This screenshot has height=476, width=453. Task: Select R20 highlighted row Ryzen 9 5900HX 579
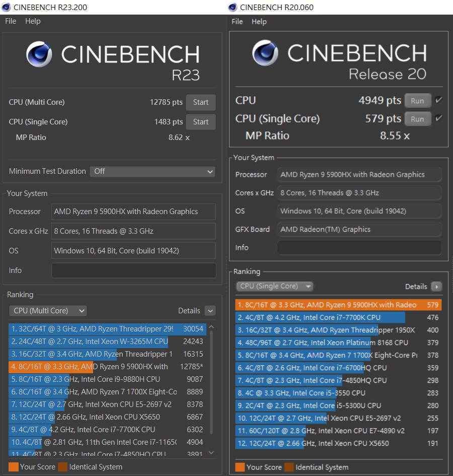pos(338,305)
